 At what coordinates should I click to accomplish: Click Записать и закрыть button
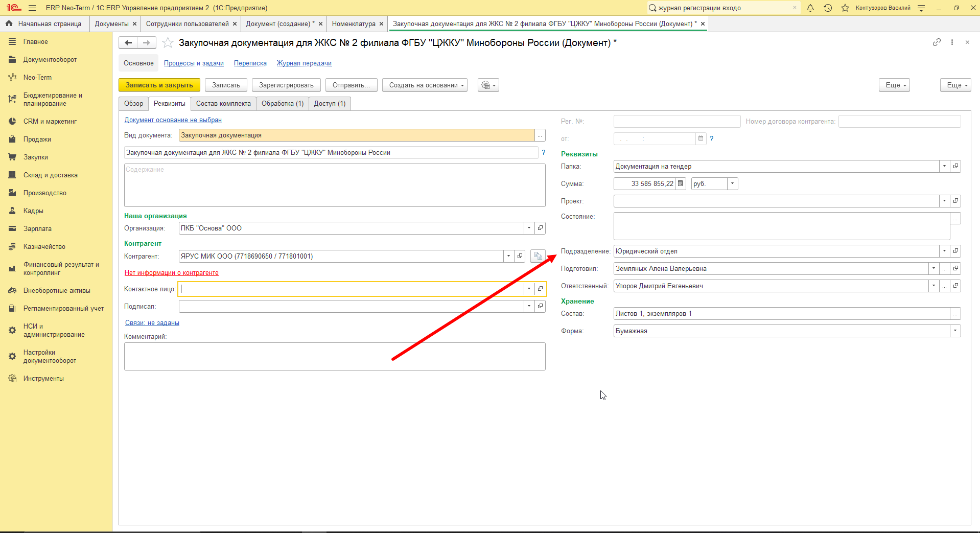pyautogui.click(x=159, y=85)
